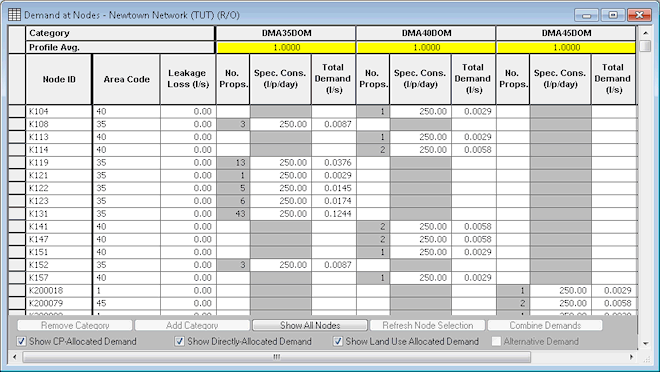Click the Combine Demands button
660x372 pixels.
pyautogui.click(x=545, y=325)
